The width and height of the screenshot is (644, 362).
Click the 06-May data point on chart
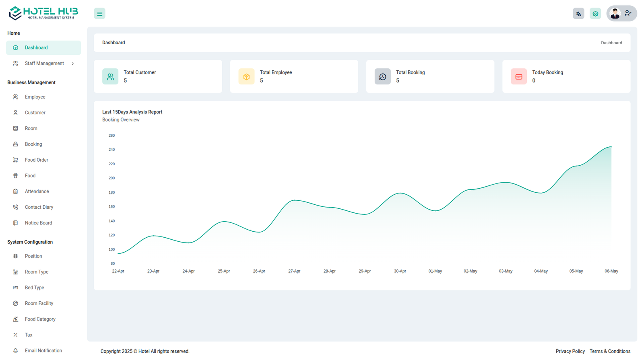(611, 147)
